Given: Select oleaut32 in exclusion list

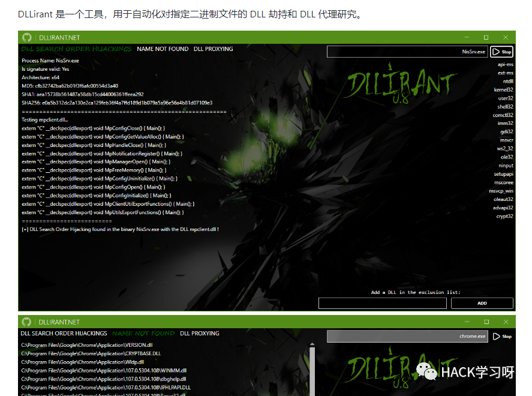Looking at the screenshot, I should pyautogui.click(x=503, y=199).
